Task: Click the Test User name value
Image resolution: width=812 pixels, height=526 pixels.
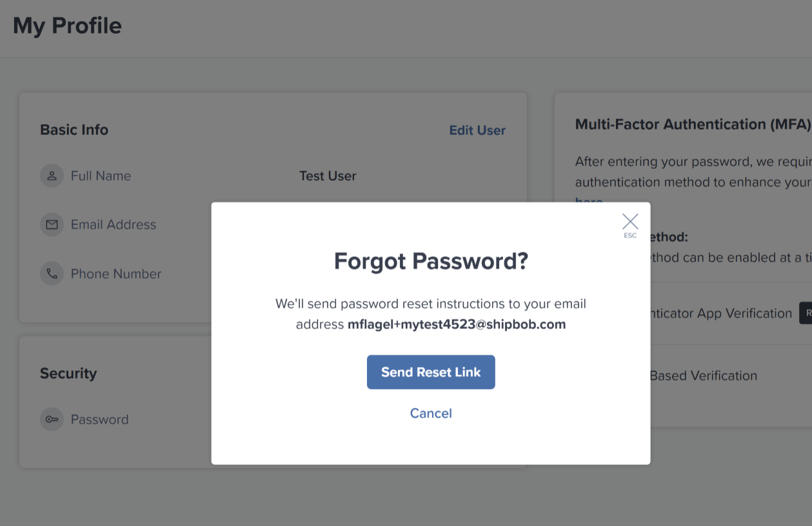Action: (328, 175)
